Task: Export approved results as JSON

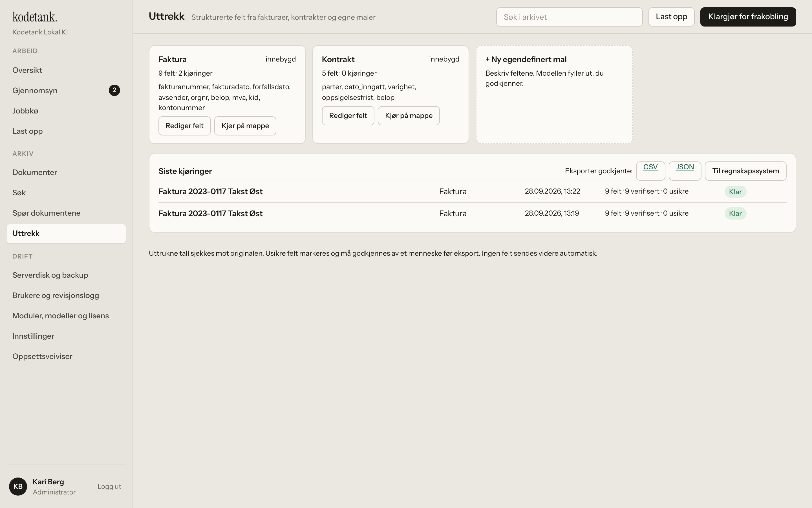Action: (x=685, y=171)
